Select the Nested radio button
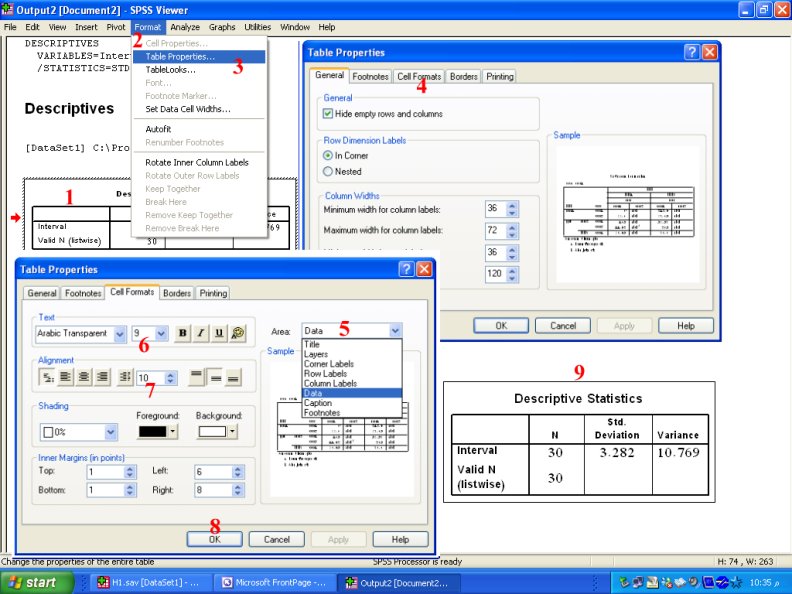 [328, 171]
